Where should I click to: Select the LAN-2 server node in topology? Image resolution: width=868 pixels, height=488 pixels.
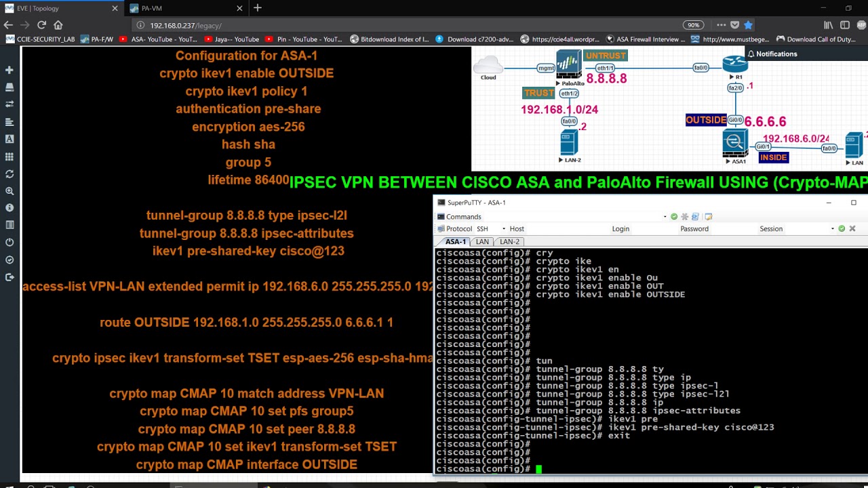(569, 143)
